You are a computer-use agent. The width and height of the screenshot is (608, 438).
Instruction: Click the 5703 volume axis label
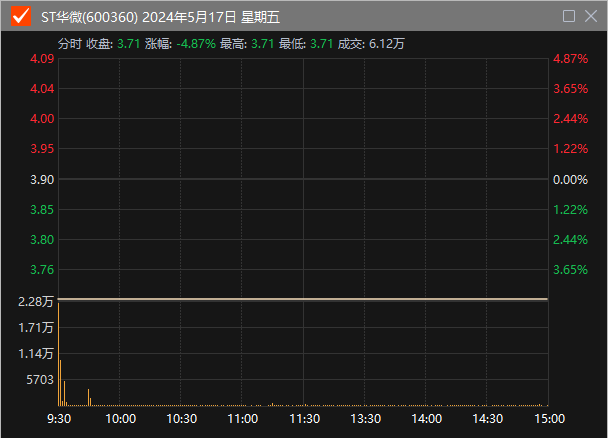click(x=40, y=380)
